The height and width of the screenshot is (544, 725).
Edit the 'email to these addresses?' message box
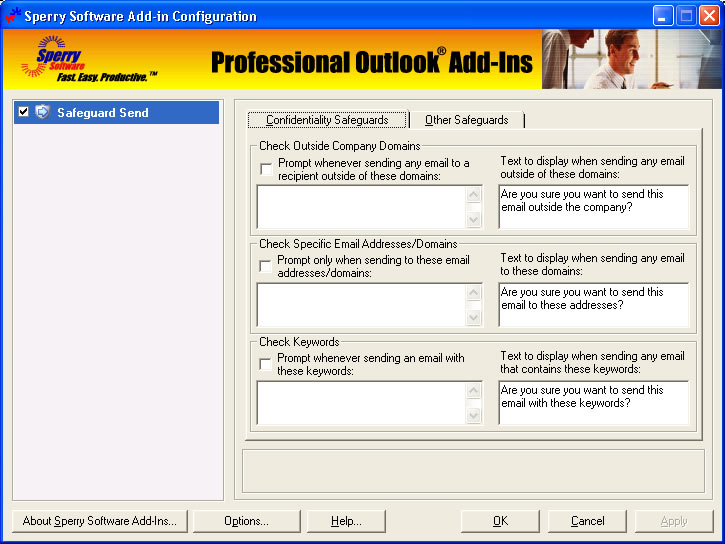point(594,305)
